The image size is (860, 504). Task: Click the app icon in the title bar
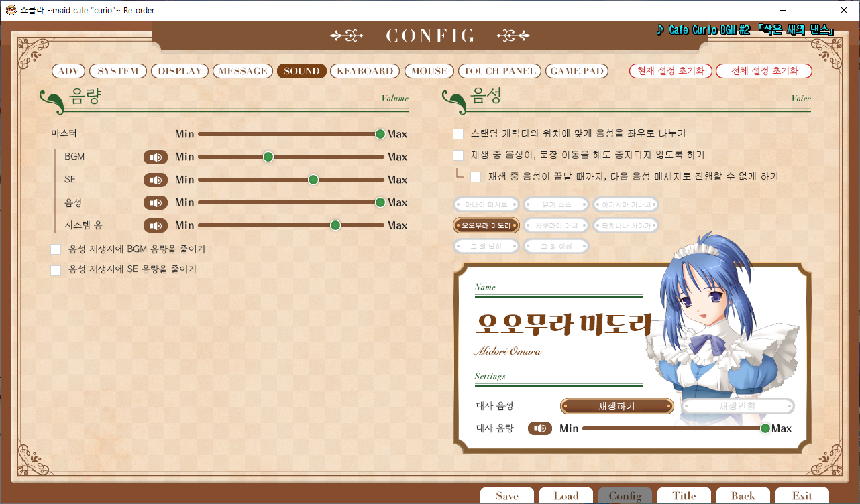(10, 10)
